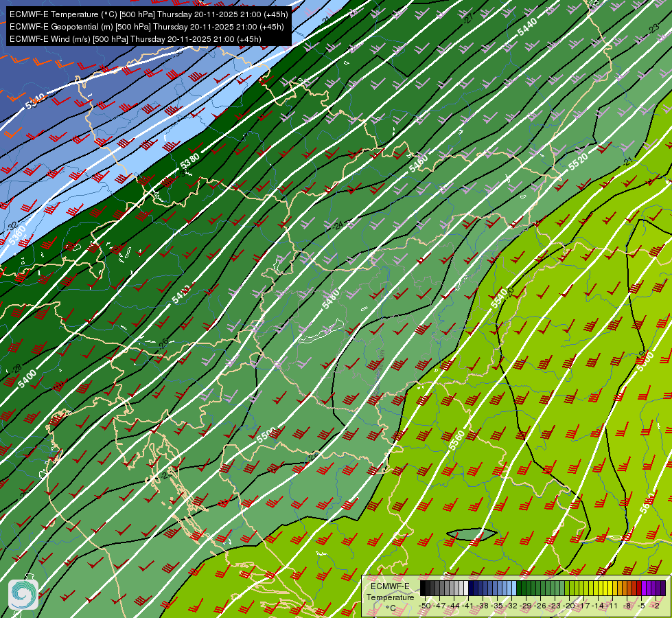Click the legend label -35
This screenshot has height=618, width=672.
[x=497, y=606]
